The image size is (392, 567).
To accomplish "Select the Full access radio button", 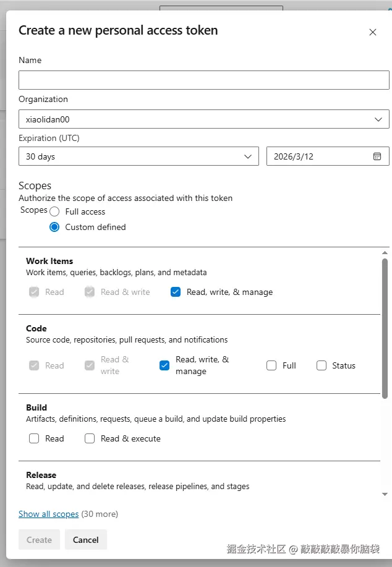I will coord(54,211).
